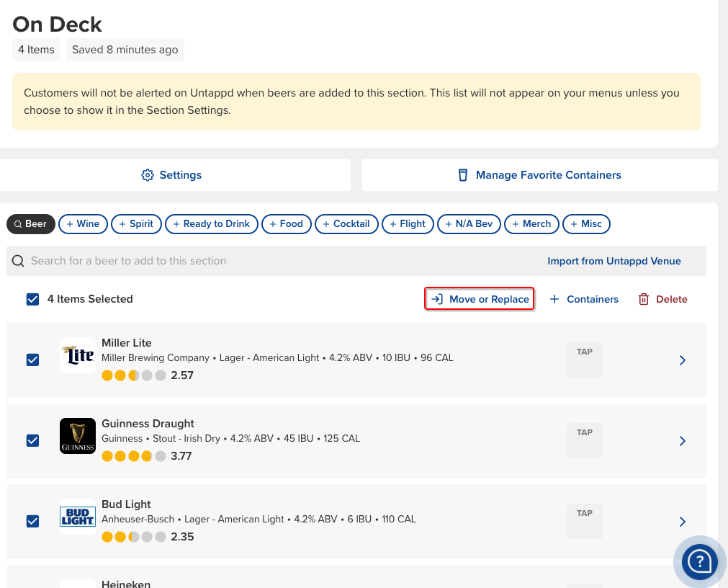The height and width of the screenshot is (588, 728).
Task: Click the Bud Light logo icon
Action: pyautogui.click(x=78, y=517)
